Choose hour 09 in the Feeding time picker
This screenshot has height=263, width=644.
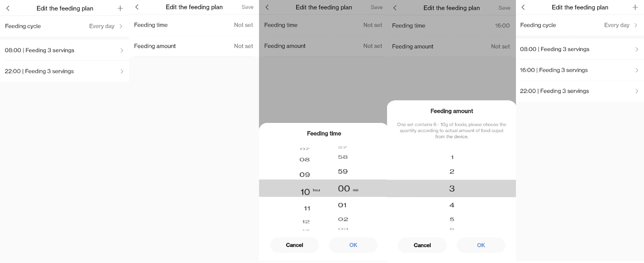304,175
